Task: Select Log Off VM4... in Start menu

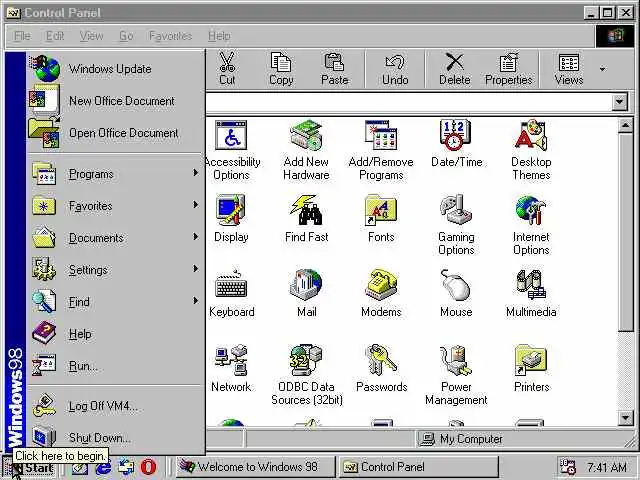Action: pyautogui.click(x=115, y=406)
